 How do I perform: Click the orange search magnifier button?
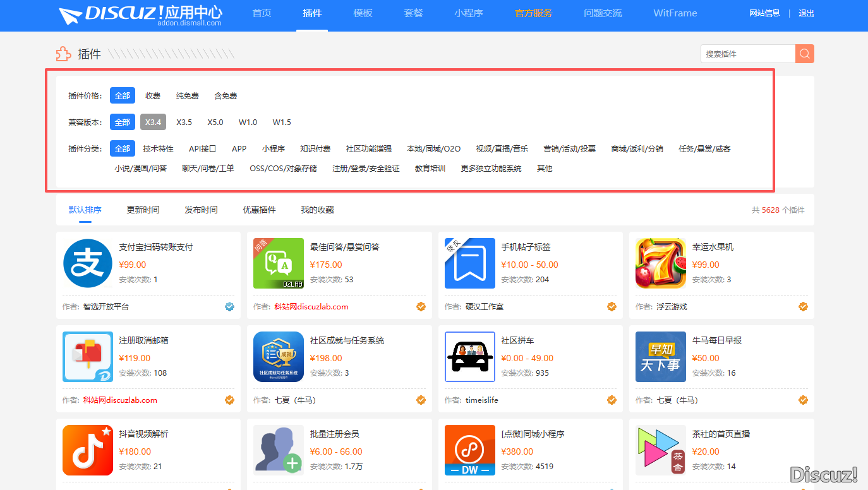coord(805,54)
